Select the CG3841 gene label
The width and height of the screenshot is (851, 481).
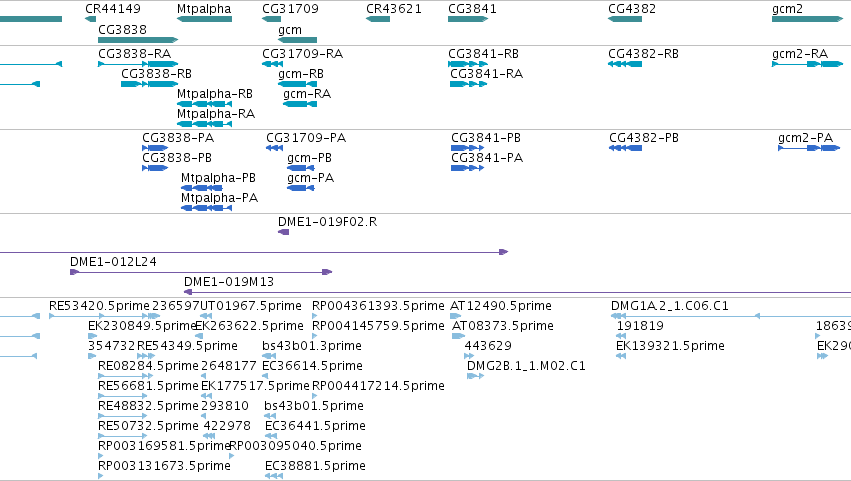click(472, 9)
